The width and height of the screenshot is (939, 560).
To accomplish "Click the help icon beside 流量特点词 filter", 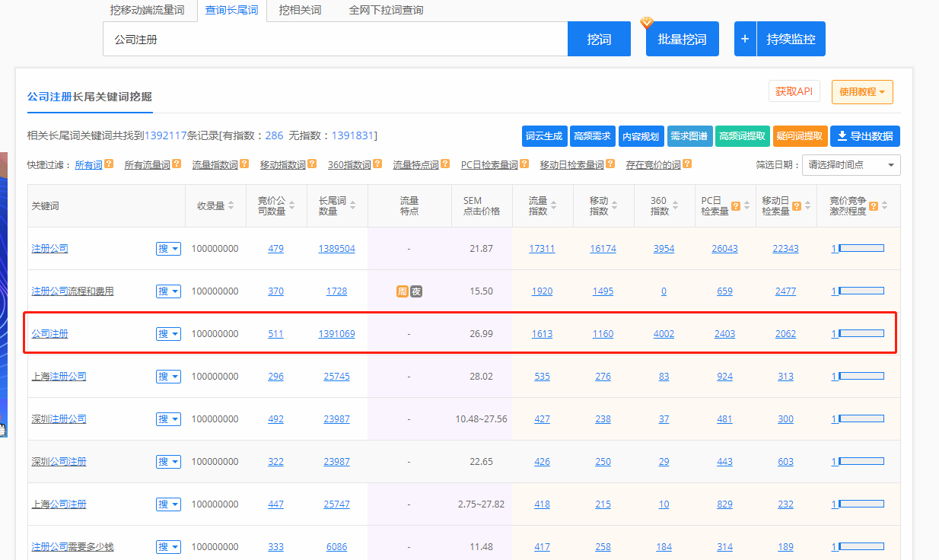I will coord(445,164).
